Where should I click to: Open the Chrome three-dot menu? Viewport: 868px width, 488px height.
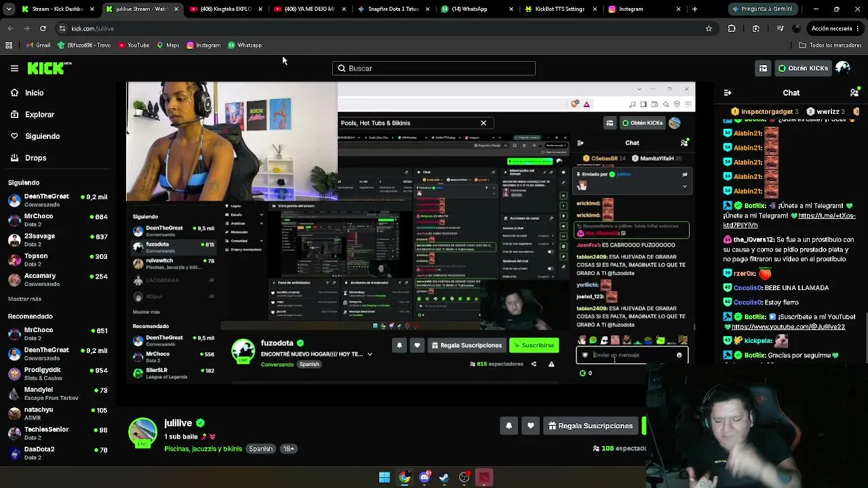(859, 28)
